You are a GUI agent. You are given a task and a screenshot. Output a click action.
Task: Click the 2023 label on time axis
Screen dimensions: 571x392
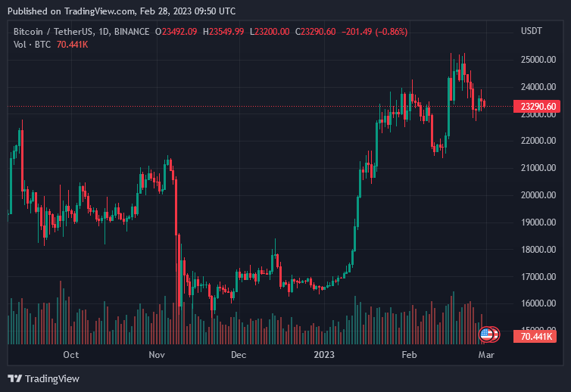324,354
